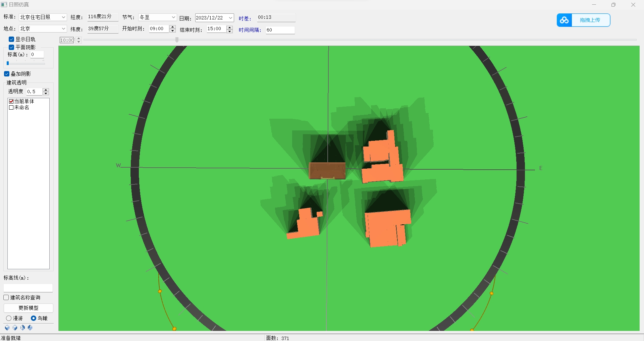Click the 时间间隔 field showing 60

(280, 30)
